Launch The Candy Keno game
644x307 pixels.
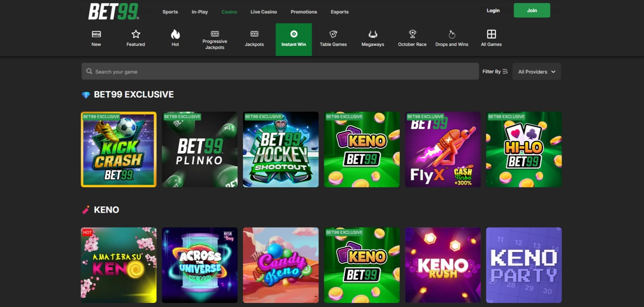(281, 265)
